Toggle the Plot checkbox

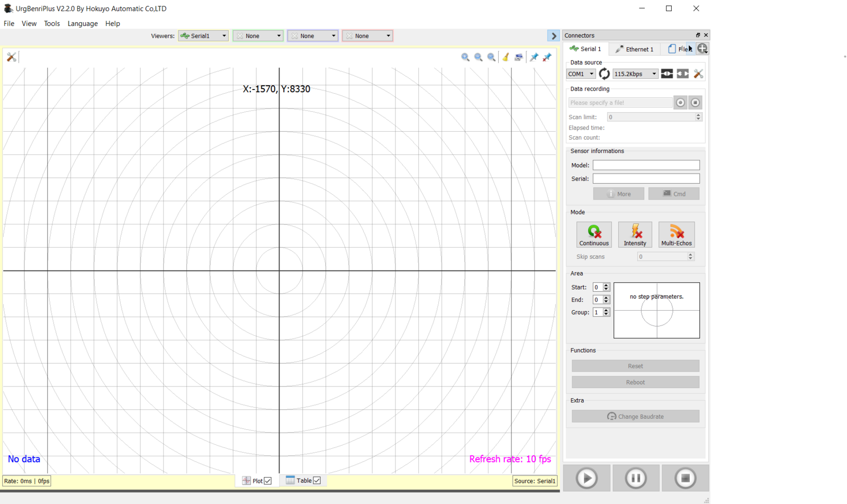[x=268, y=481]
